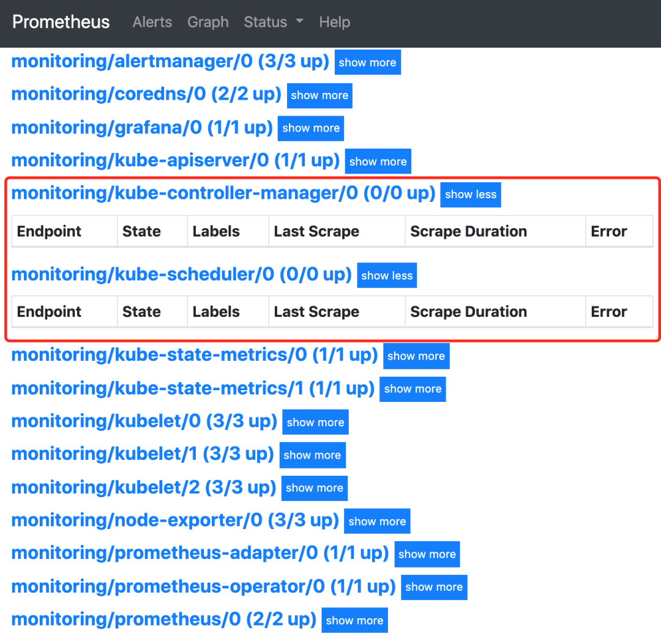Show more for monitoring/kubelet/0

pyautogui.click(x=315, y=422)
